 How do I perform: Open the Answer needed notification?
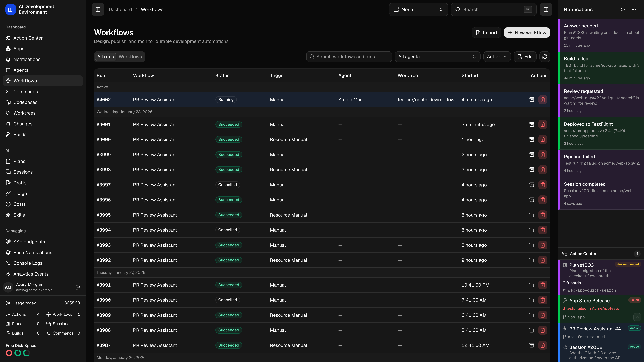point(601,35)
